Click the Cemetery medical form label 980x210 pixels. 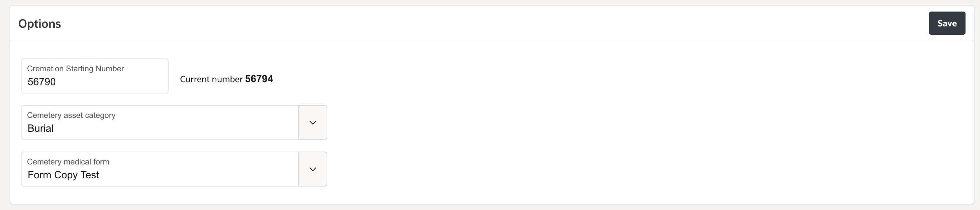click(x=68, y=161)
